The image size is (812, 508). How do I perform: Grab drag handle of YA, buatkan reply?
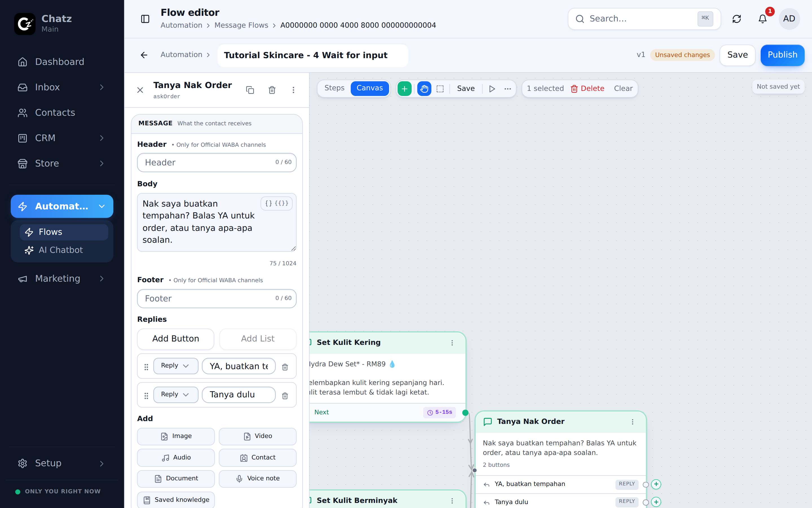(146, 367)
